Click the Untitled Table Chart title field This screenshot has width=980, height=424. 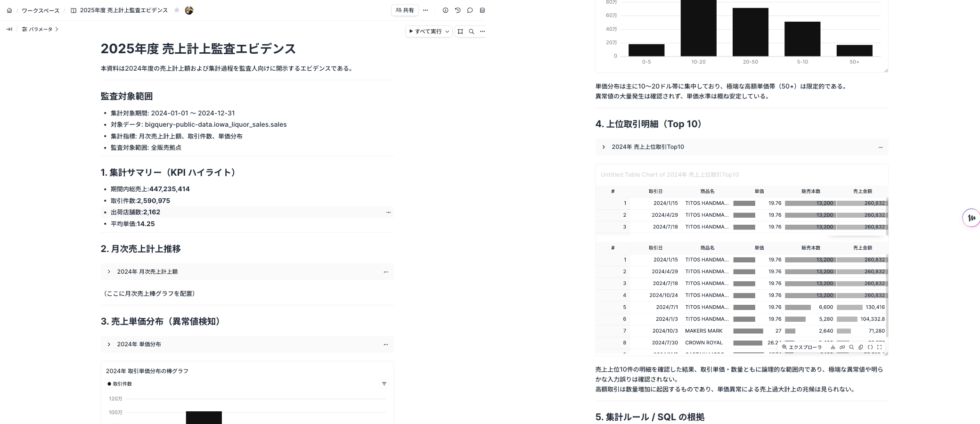(670, 175)
